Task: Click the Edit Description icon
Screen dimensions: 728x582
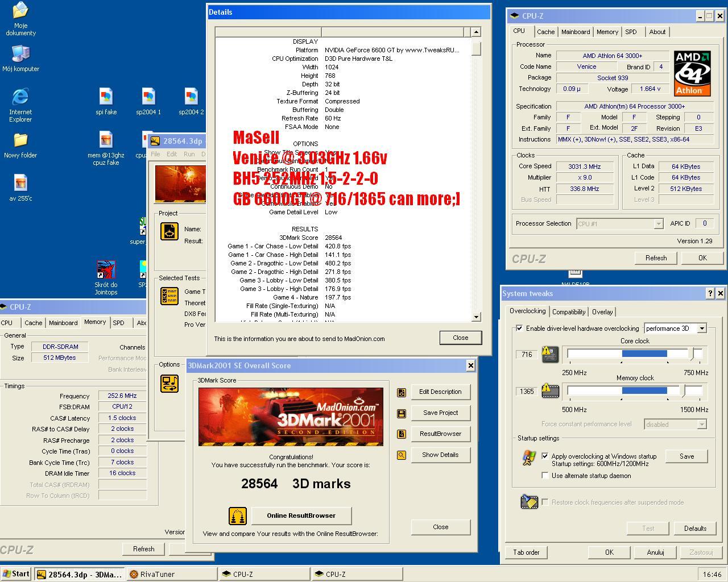Action: (402, 392)
